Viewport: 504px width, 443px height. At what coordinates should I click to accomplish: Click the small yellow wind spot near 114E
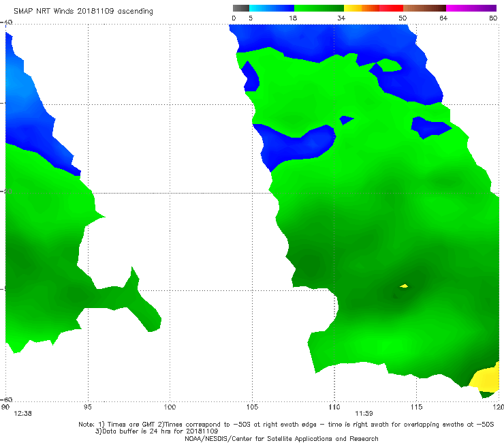[x=404, y=286]
